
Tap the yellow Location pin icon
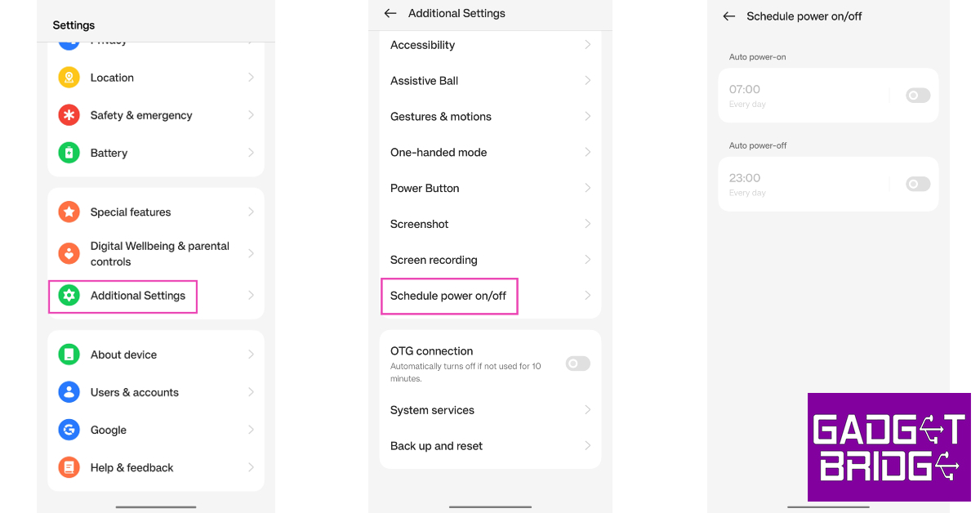click(x=69, y=78)
